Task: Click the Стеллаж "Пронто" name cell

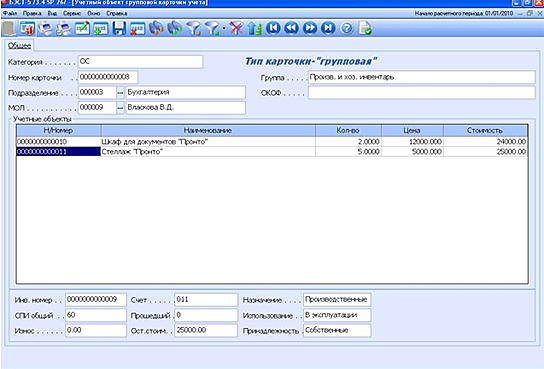Action: 208,152
